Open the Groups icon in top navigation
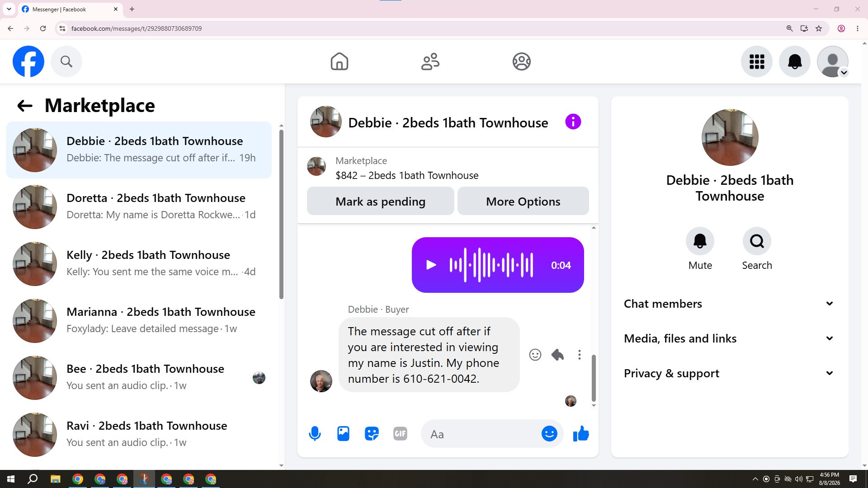This screenshot has height=488, width=868. pos(521,61)
